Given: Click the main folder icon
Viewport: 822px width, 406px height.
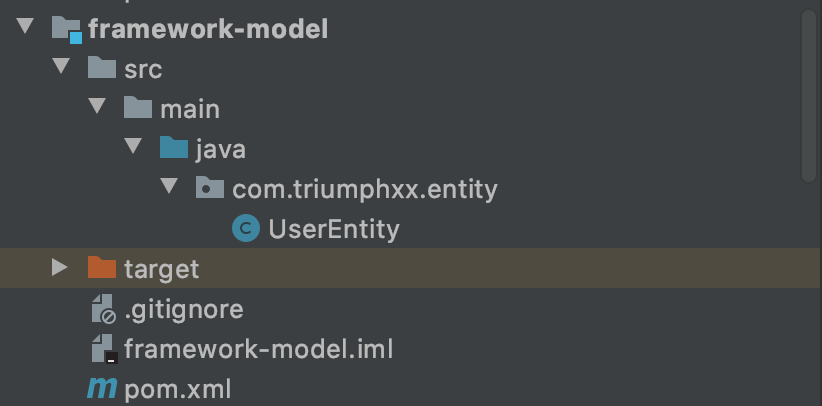Looking at the screenshot, I should [x=138, y=108].
